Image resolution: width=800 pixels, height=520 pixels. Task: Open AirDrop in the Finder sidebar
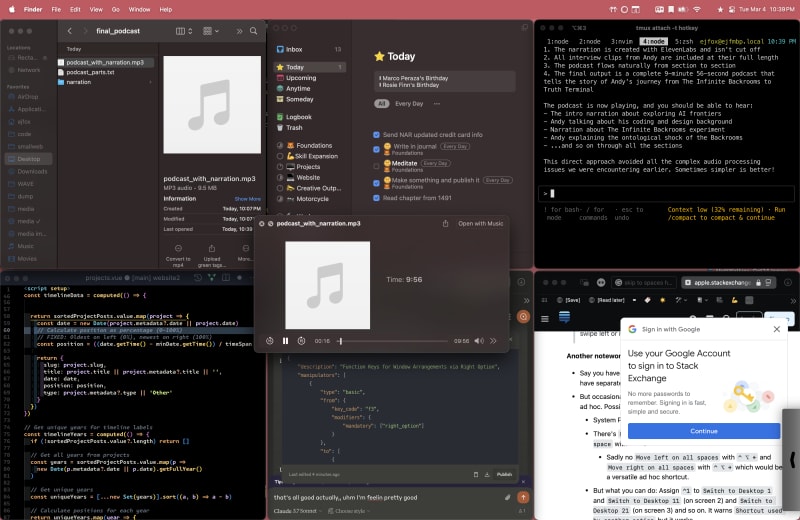coord(28,96)
